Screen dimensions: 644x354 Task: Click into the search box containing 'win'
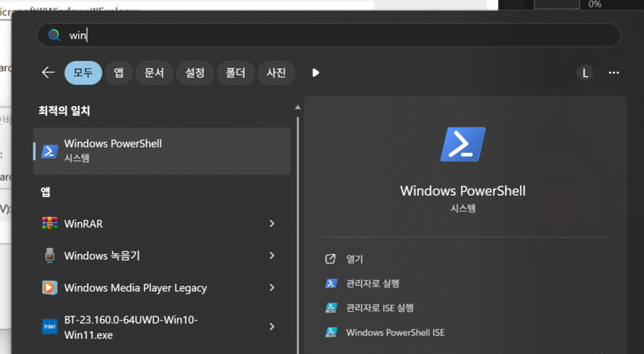(328, 35)
